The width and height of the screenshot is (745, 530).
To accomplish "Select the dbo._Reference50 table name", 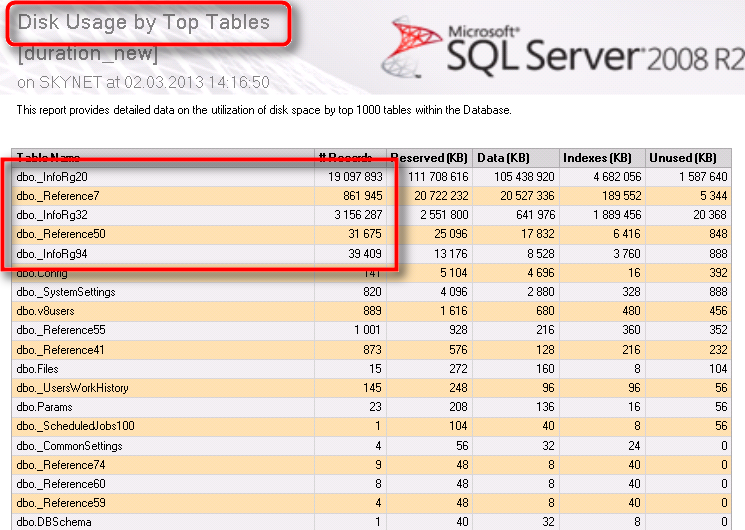I will 61,234.
